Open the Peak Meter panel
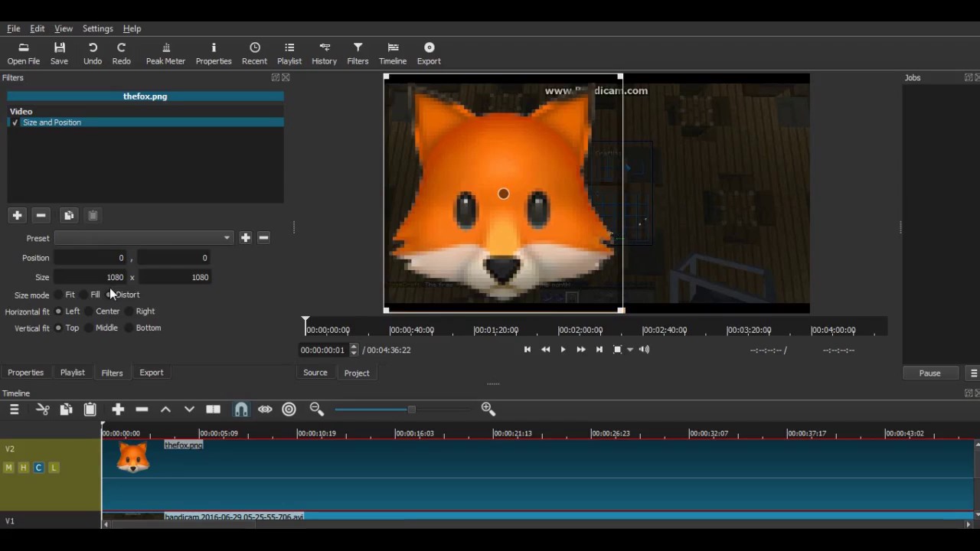This screenshot has width=980, height=551. pos(165,54)
